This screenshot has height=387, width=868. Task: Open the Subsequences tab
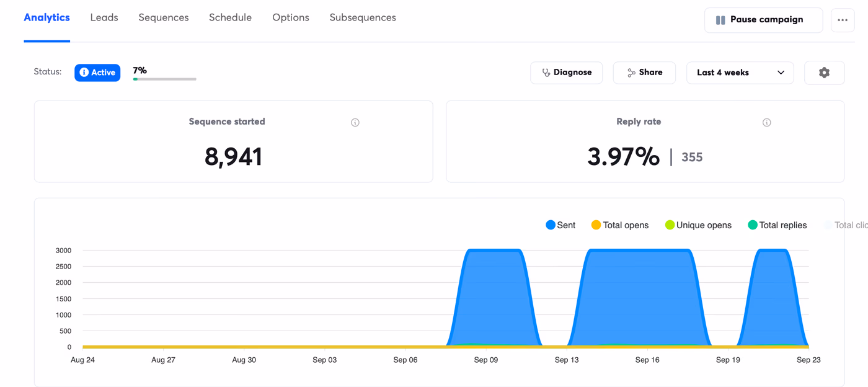coord(363,17)
